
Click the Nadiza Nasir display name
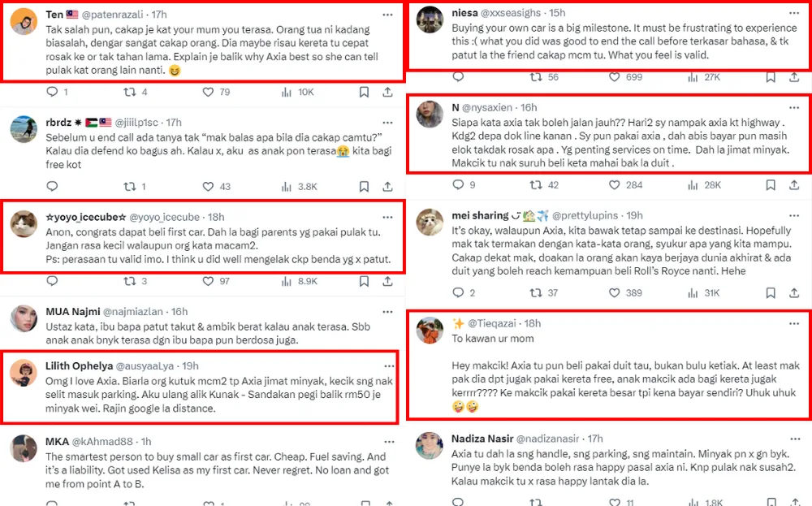tap(479, 439)
